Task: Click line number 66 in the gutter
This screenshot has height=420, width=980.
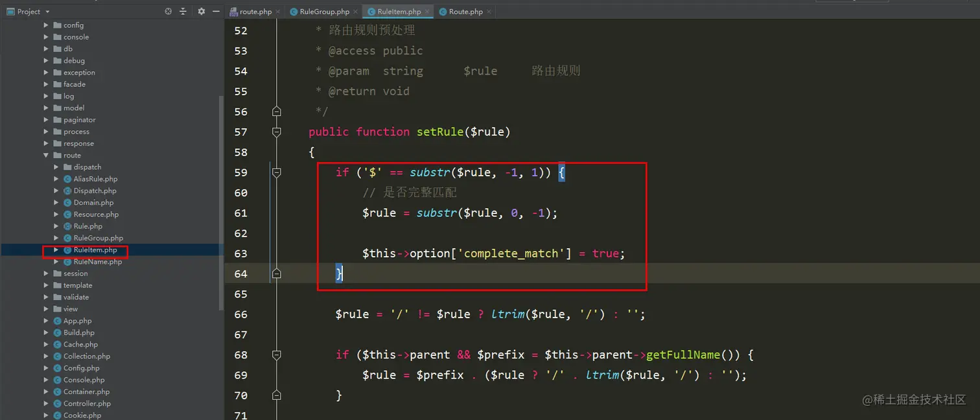Action: click(x=240, y=314)
